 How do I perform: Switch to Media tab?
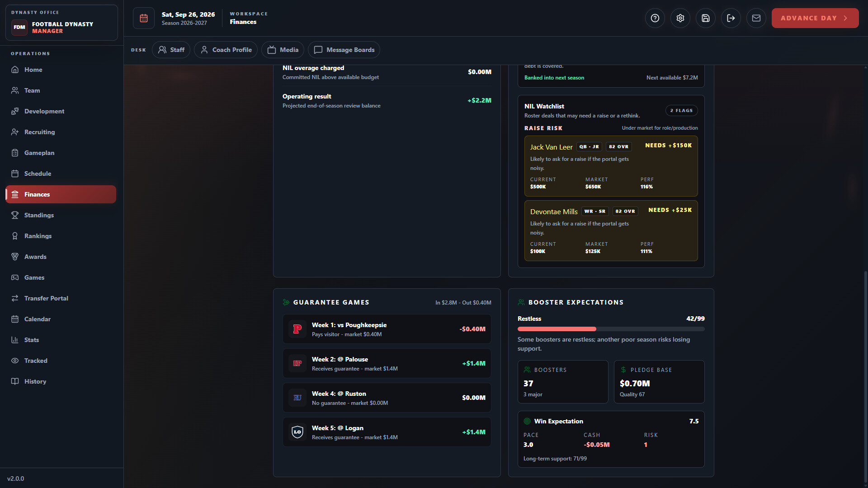tap(283, 50)
